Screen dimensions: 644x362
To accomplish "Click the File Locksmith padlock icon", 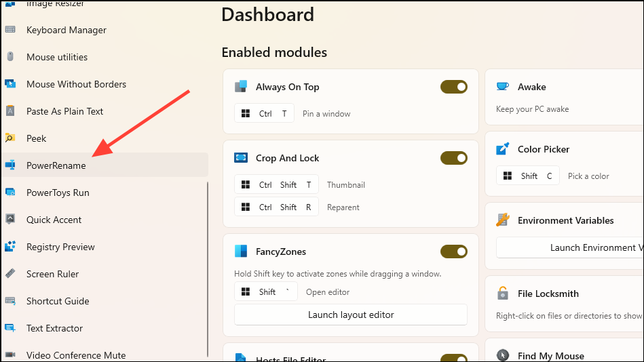I will (x=503, y=293).
